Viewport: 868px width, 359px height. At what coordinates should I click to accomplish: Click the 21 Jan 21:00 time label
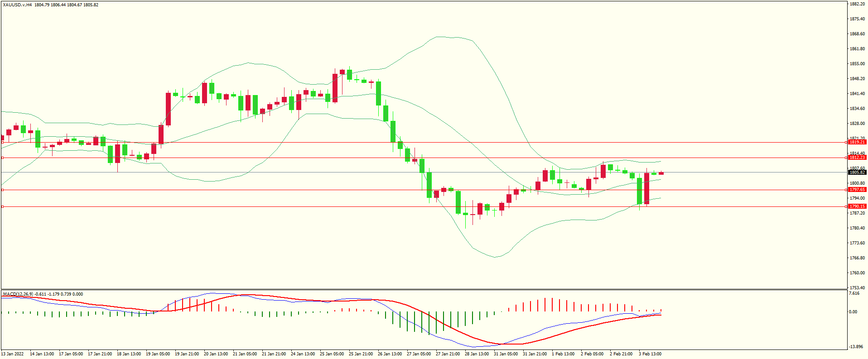tap(274, 354)
